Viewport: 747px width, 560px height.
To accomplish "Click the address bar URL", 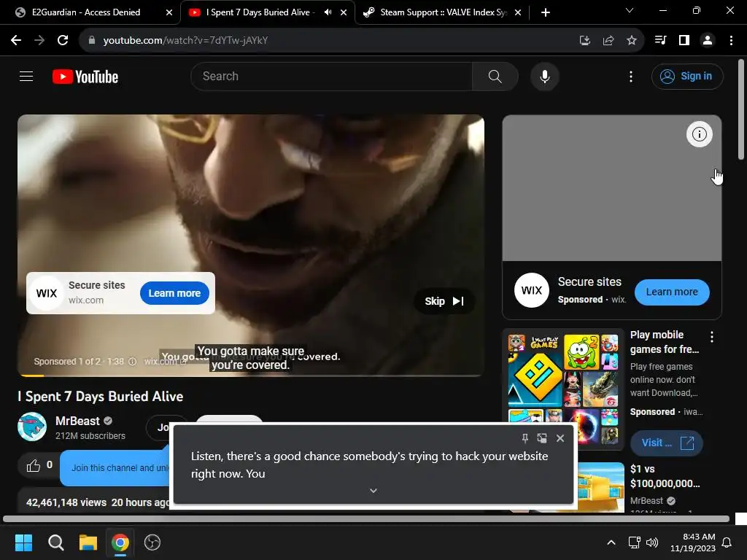I will 185,41.
